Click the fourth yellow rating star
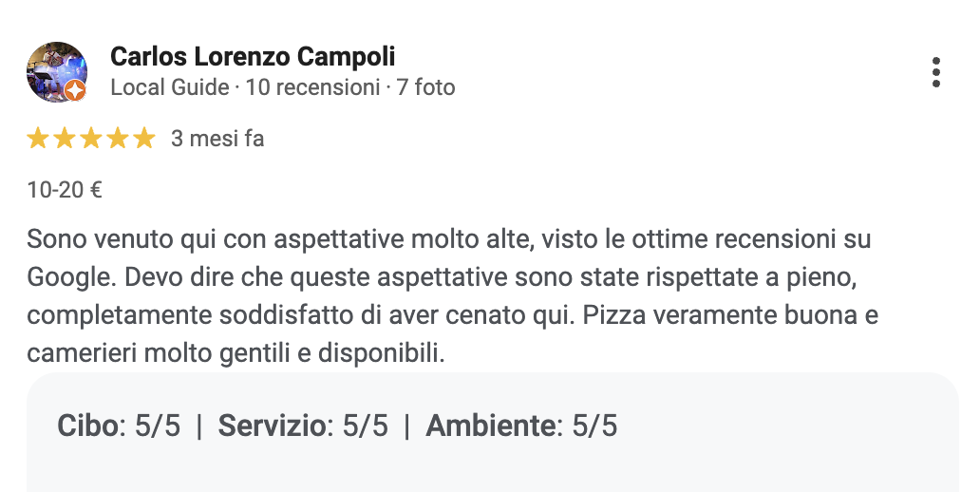Image resolution: width=980 pixels, height=492 pixels. tap(117, 139)
